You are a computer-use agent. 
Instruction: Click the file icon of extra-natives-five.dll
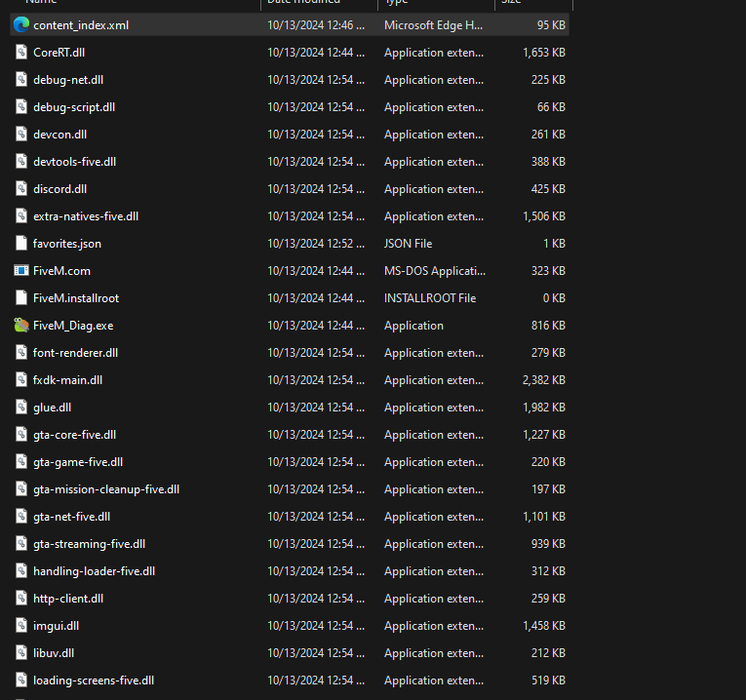(21, 215)
